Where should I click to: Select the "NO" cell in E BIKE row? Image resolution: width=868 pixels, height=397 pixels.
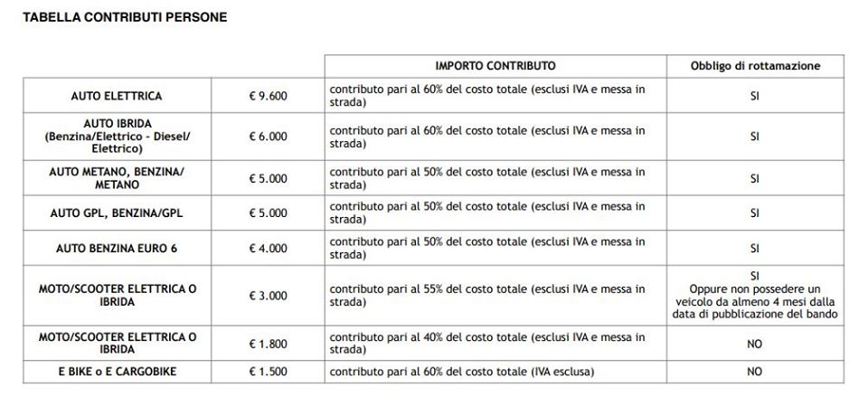tap(755, 372)
